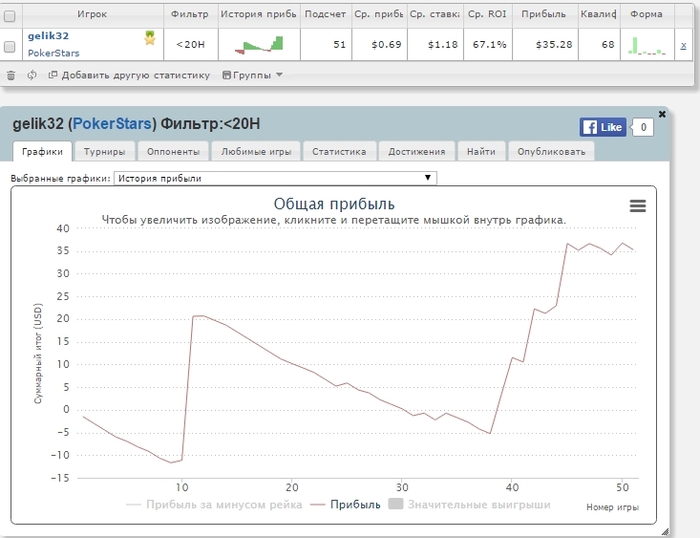
Task: Click the 67.1% ROI value
Action: coord(490,45)
